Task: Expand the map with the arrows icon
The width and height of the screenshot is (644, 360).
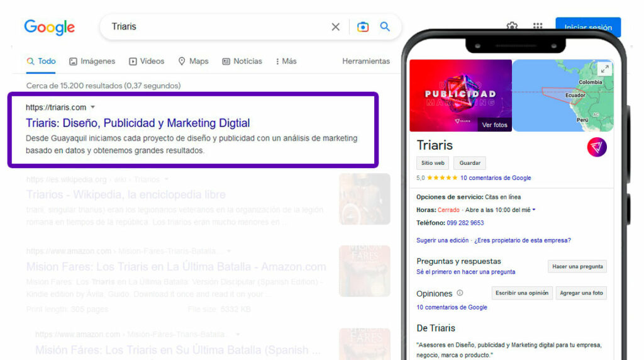Action: [x=604, y=69]
